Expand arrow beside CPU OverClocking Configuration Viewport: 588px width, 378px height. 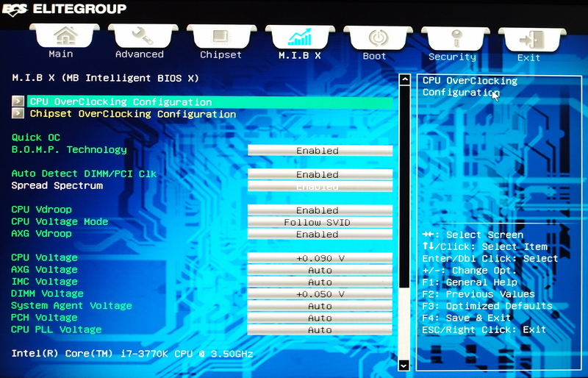18,101
